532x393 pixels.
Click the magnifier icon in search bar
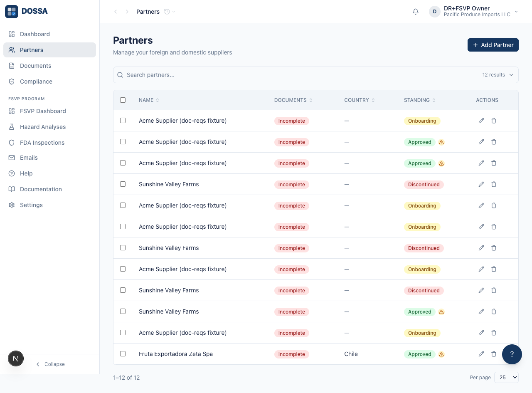[x=120, y=75]
